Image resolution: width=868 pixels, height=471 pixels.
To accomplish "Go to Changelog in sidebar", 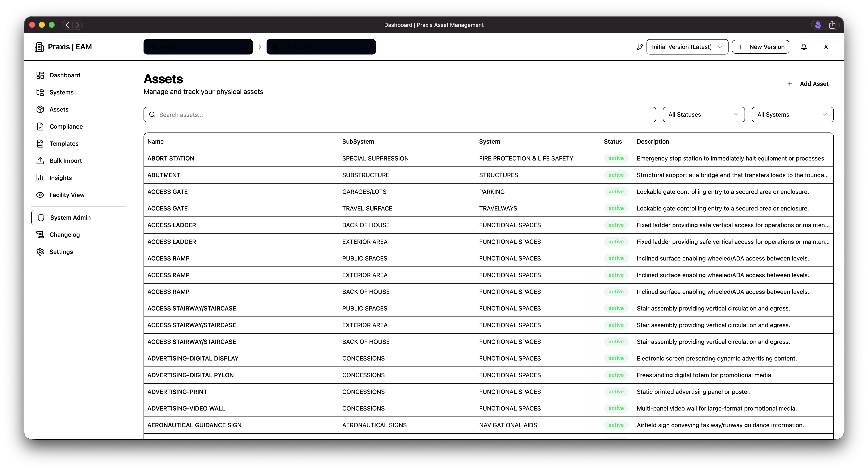I will (64, 235).
